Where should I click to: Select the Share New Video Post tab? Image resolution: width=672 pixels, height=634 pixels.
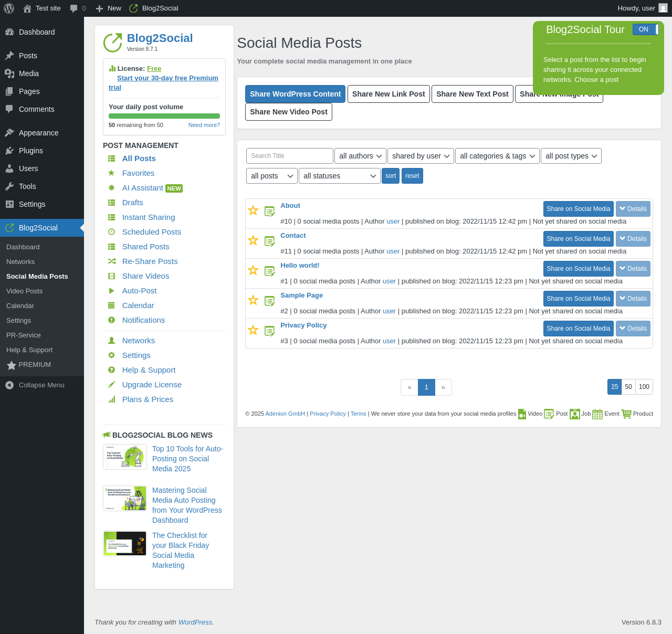tap(289, 112)
